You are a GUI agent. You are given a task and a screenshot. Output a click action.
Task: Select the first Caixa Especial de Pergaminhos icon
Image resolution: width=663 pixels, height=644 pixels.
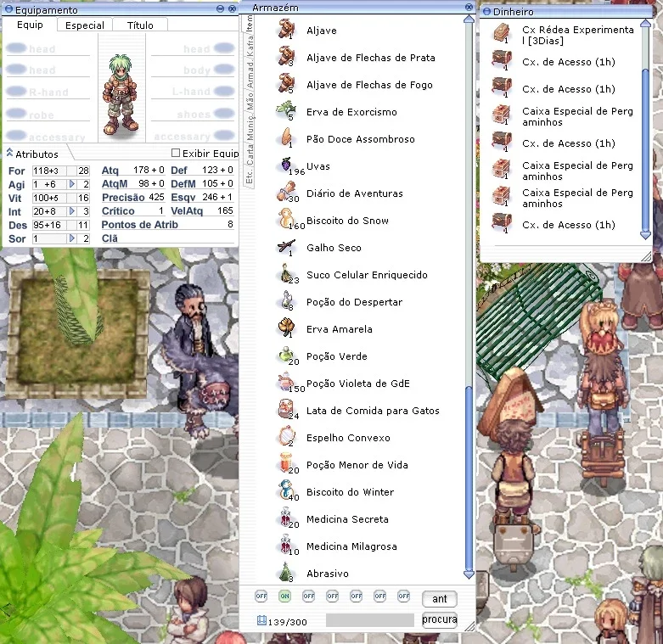tap(502, 115)
